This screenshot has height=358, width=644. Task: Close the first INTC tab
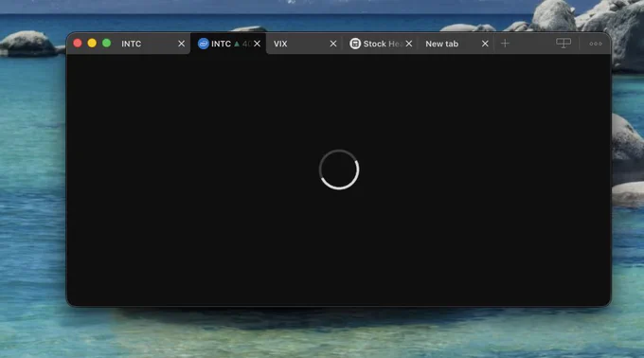click(x=181, y=44)
